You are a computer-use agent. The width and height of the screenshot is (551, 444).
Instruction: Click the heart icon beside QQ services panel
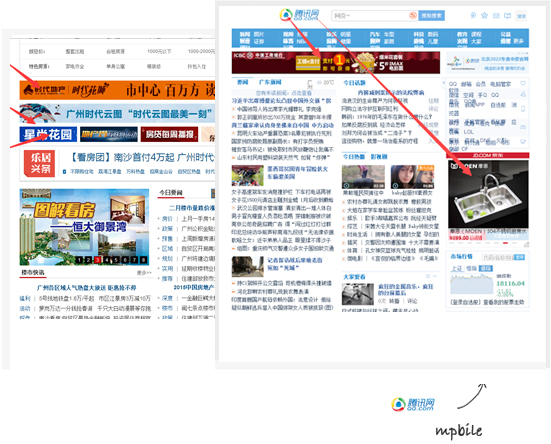click(x=523, y=83)
